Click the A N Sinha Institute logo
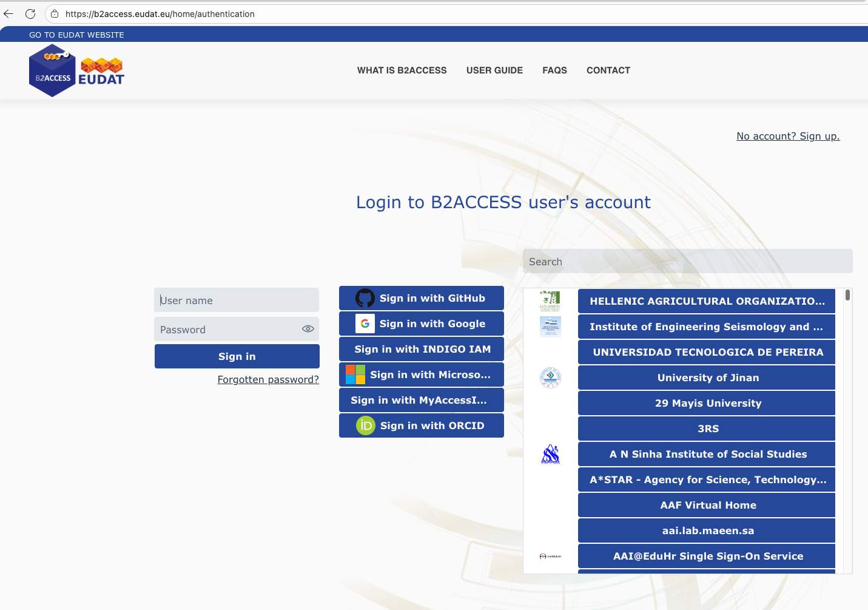868x610 pixels. click(x=550, y=454)
